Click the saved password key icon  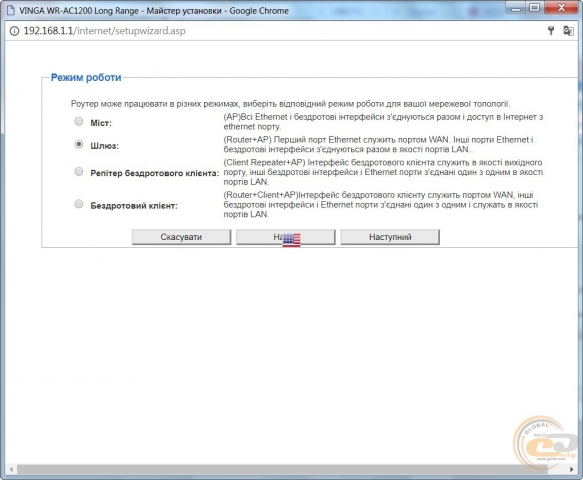[x=551, y=31]
